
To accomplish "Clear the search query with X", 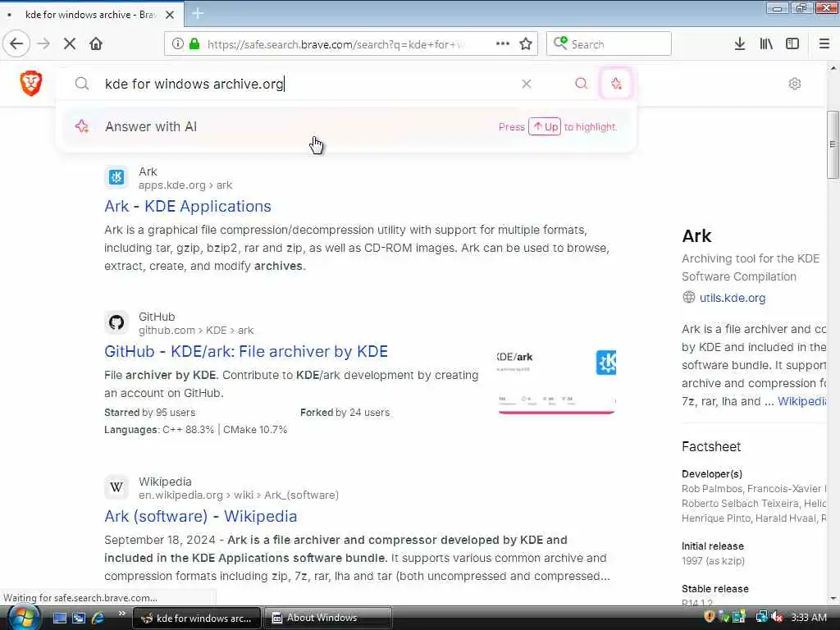I will [x=527, y=84].
